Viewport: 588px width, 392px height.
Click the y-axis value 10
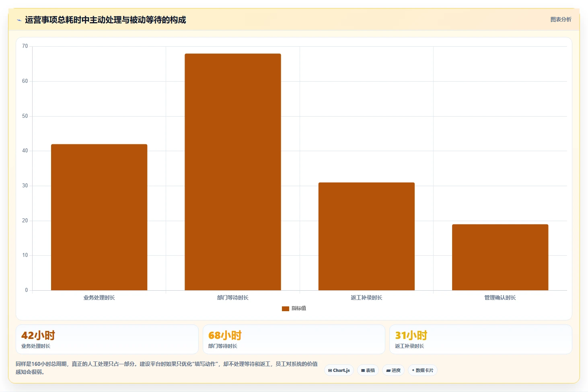[25, 255]
